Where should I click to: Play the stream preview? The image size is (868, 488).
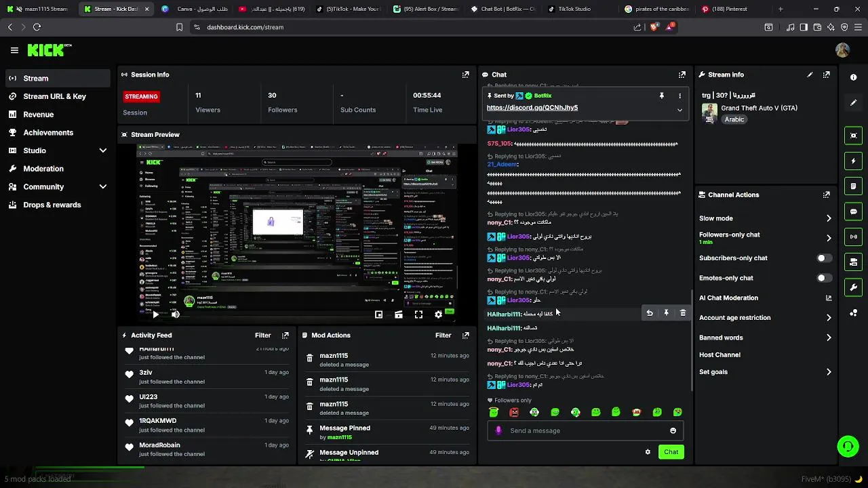tap(155, 314)
